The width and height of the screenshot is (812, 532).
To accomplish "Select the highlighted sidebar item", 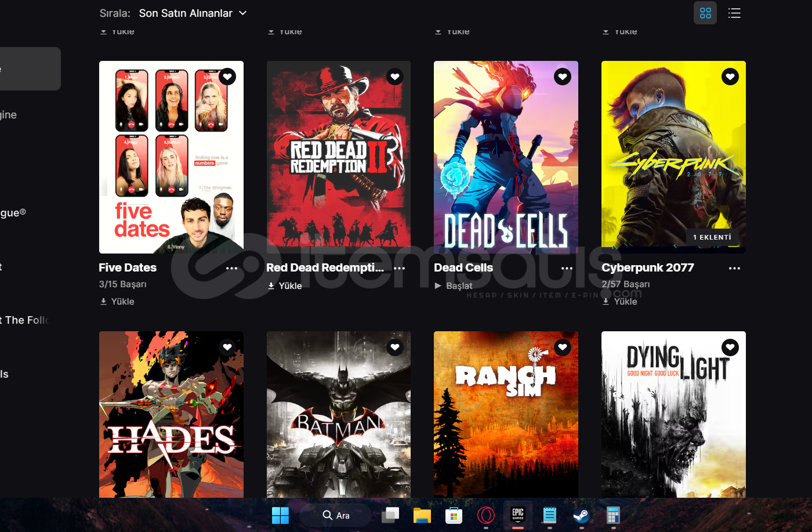I will tap(30, 68).
